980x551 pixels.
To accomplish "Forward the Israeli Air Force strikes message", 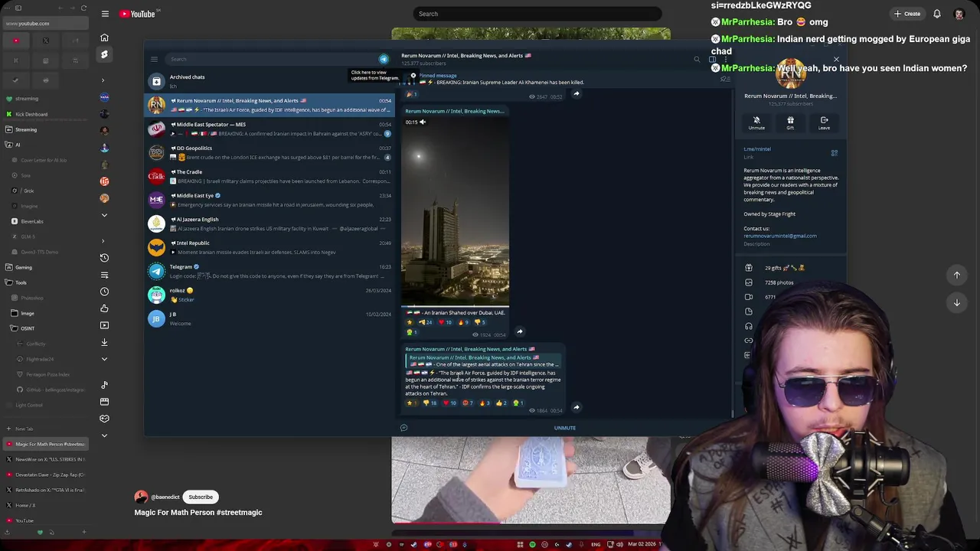I will pos(577,407).
